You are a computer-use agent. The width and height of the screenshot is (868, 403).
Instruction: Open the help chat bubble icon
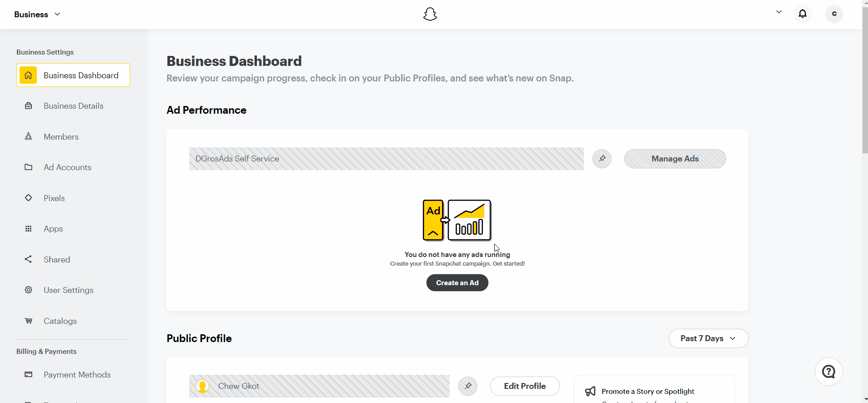(828, 372)
